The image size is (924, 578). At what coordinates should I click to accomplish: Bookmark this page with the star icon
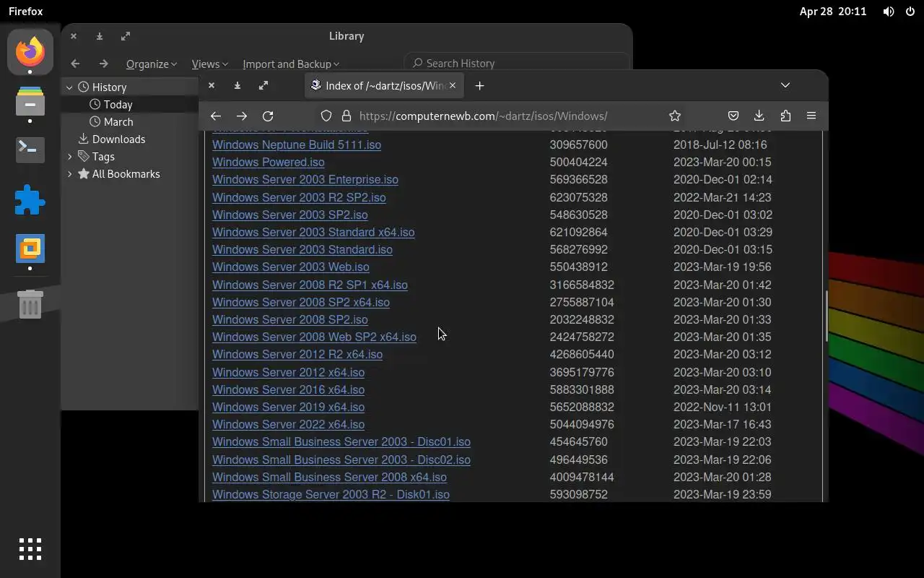click(675, 116)
